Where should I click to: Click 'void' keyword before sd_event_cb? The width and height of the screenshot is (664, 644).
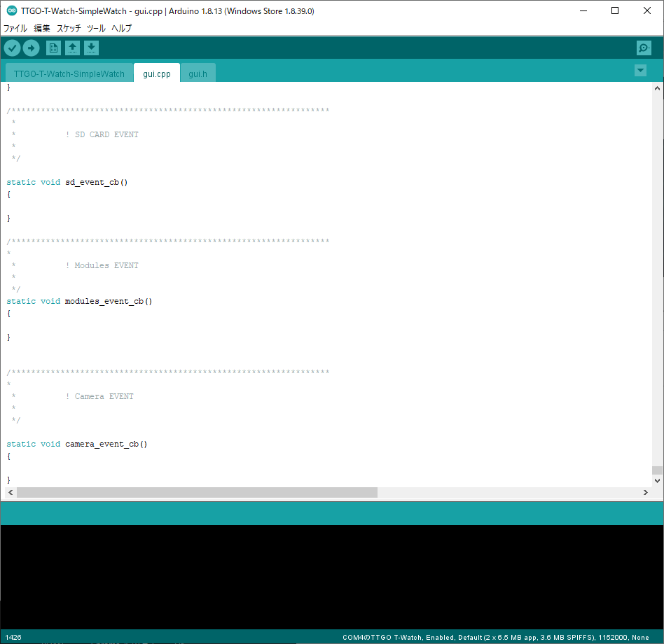point(50,183)
